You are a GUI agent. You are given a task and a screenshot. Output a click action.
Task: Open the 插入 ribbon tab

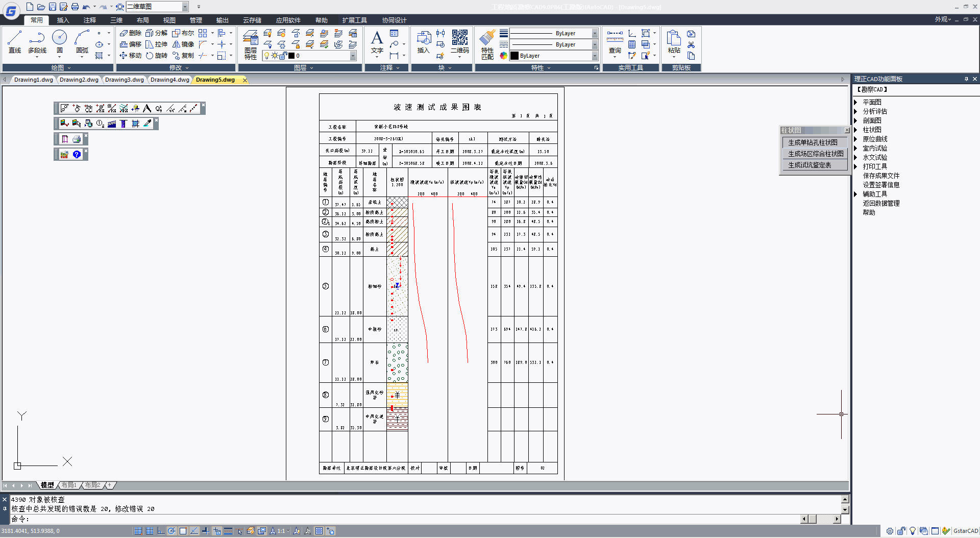point(63,20)
